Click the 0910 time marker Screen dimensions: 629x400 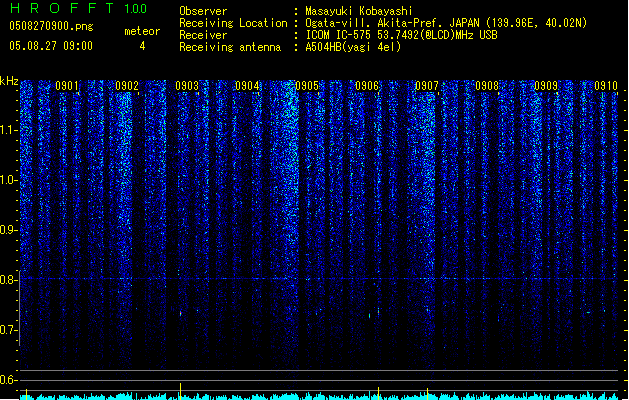(606, 86)
